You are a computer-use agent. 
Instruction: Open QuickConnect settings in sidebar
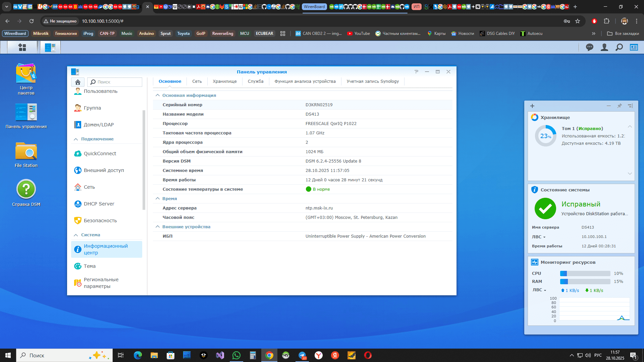[100, 154]
